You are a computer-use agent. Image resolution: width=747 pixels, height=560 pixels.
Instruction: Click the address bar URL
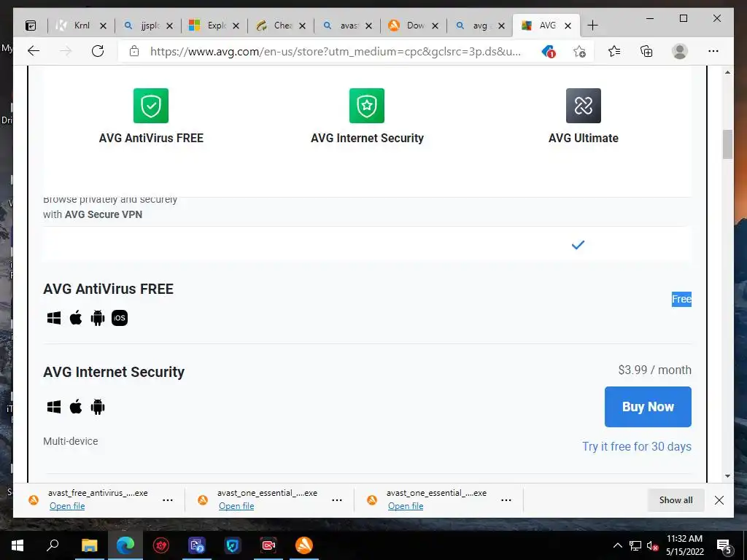tap(336, 52)
